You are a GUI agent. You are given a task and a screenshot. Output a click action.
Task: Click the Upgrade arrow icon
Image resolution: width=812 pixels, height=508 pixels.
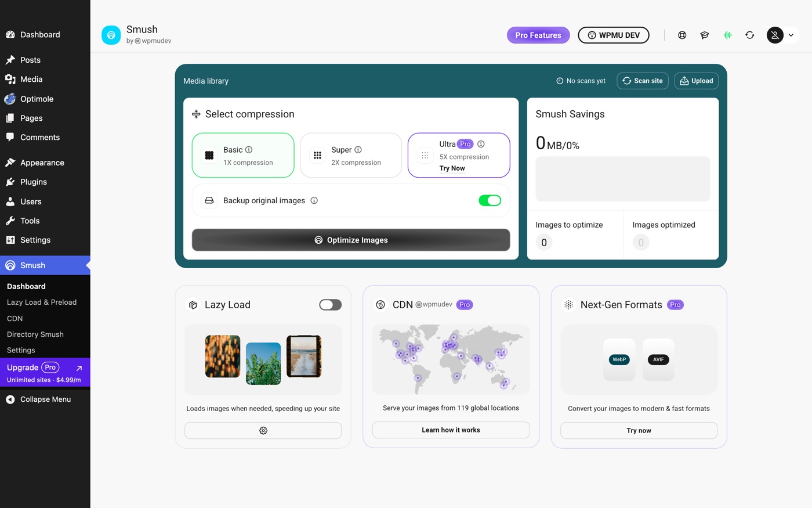coord(79,368)
